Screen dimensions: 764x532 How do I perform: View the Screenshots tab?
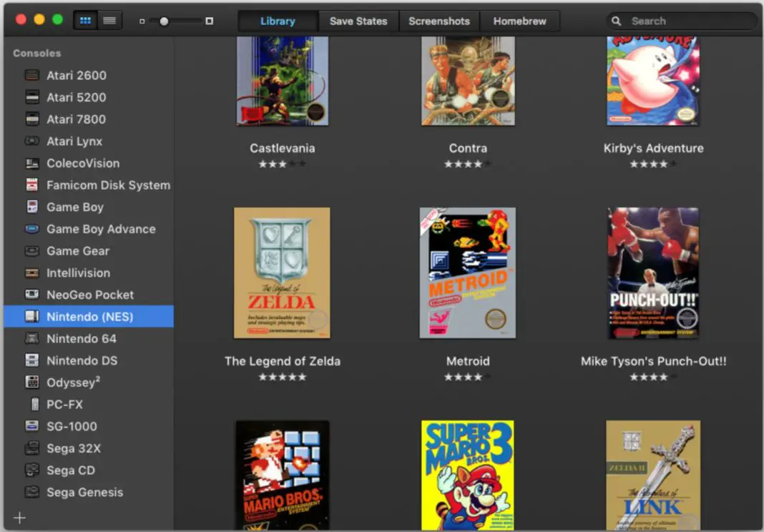439,21
